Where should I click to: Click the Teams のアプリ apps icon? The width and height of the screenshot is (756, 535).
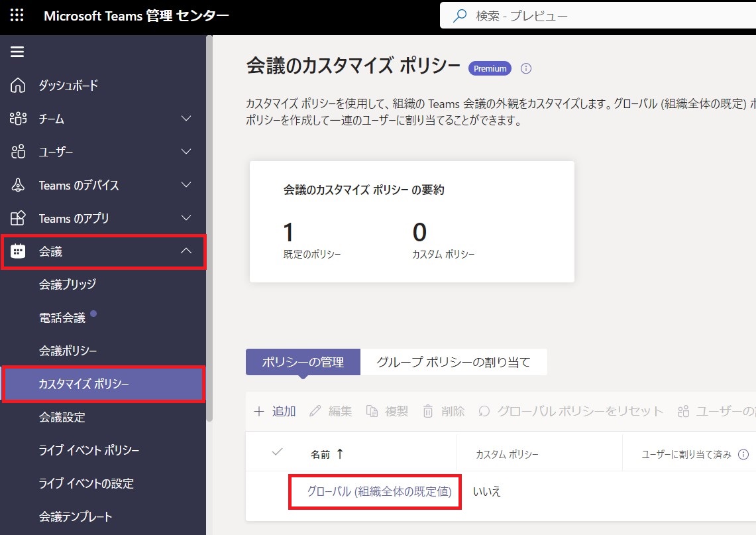(18, 219)
